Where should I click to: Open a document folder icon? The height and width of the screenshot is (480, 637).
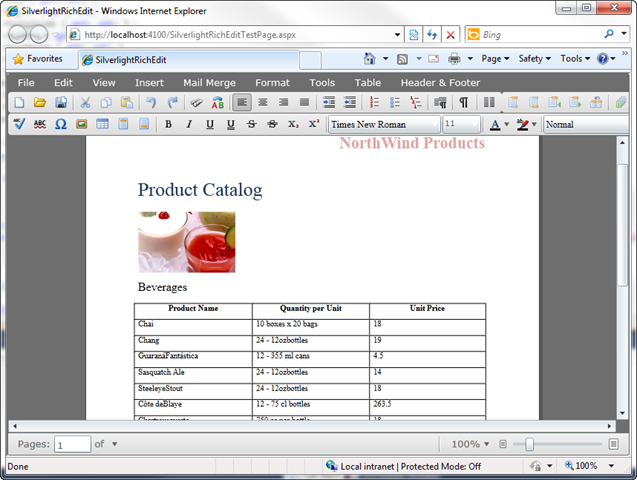point(40,102)
